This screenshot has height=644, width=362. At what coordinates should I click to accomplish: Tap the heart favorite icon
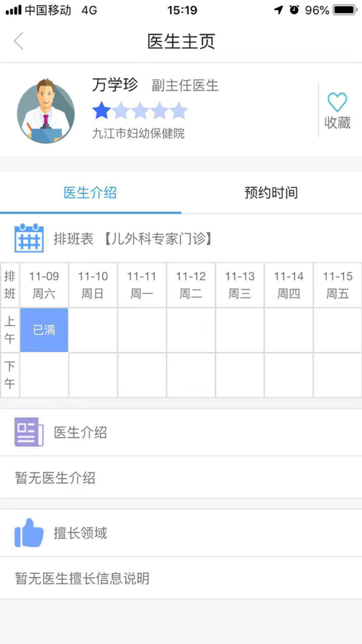coord(337,102)
